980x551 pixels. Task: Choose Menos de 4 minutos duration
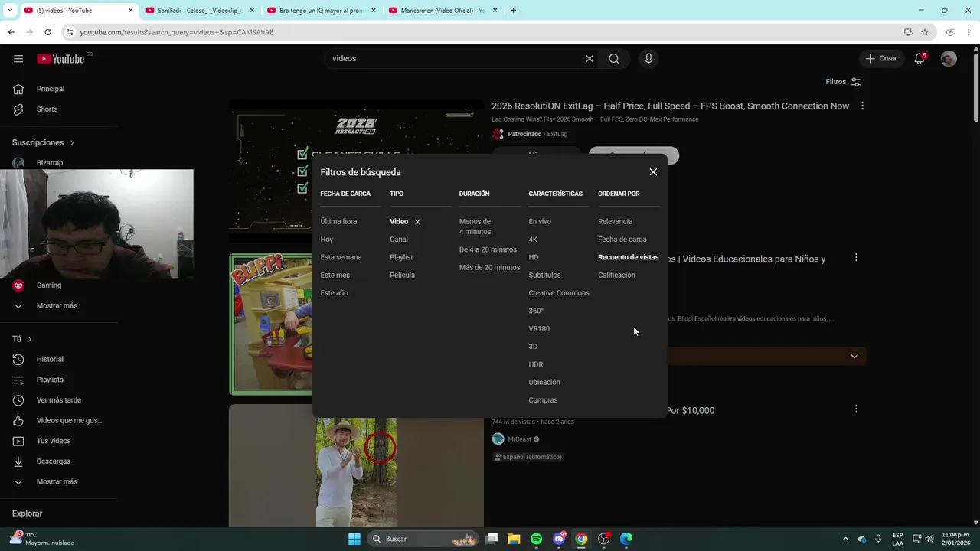coord(475,227)
